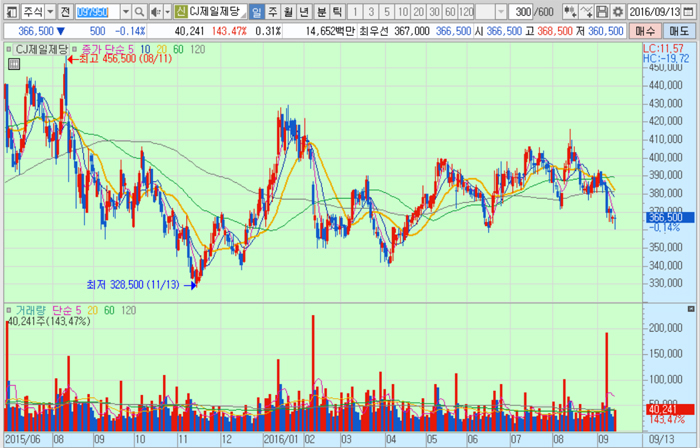The height and width of the screenshot is (448, 700).
Task: Select the 5 interval button in toolbar
Action: (x=387, y=12)
